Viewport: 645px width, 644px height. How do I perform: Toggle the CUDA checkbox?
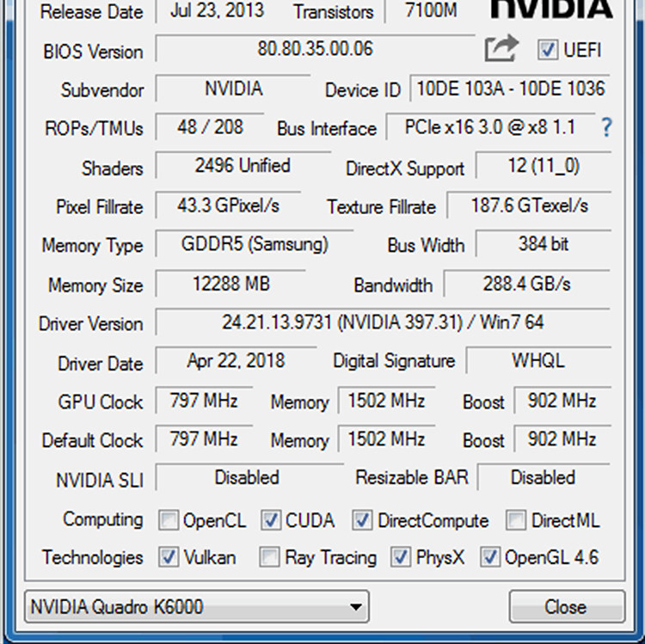pyautogui.click(x=271, y=520)
